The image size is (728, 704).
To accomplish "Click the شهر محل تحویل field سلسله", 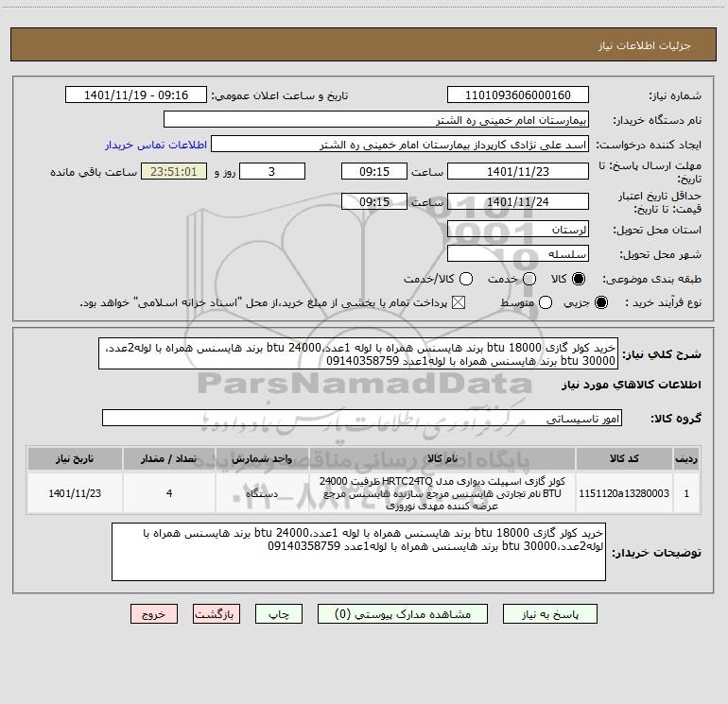I will click(x=518, y=254).
